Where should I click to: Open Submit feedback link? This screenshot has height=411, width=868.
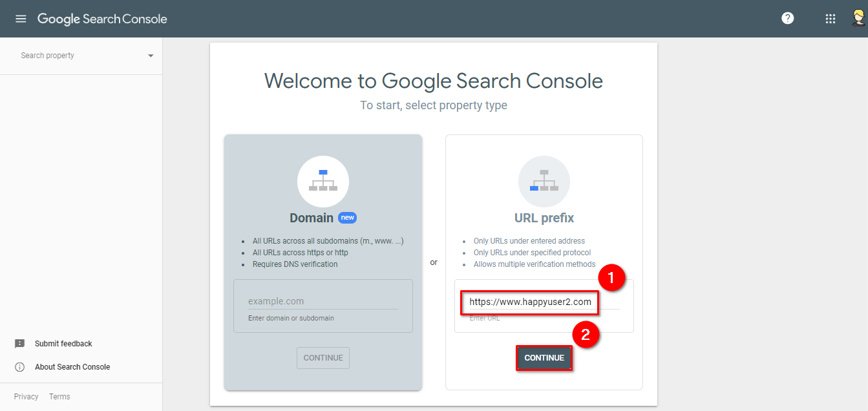click(63, 344)
